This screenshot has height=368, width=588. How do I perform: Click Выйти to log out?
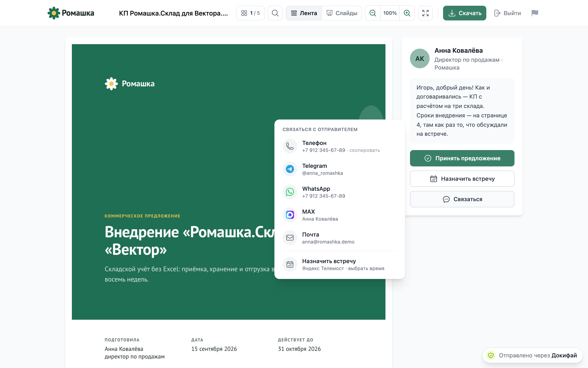tap(507, 13)
